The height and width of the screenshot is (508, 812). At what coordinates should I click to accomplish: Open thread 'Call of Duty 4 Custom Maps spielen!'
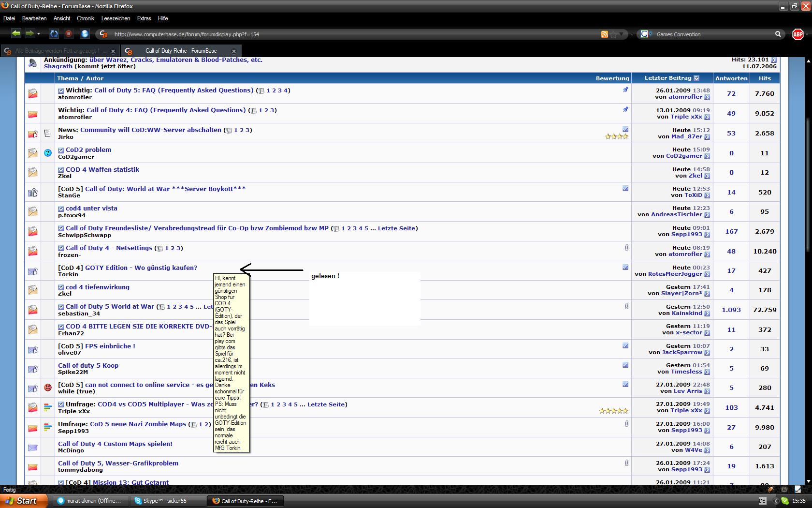pyautogui.click(x=115, y=444)
